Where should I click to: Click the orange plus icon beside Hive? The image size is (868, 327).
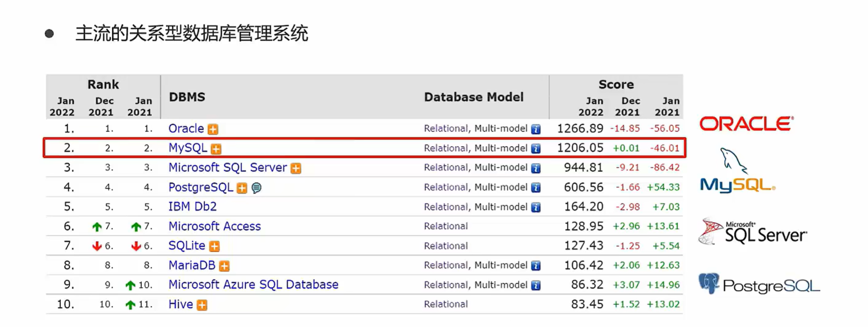202,305
